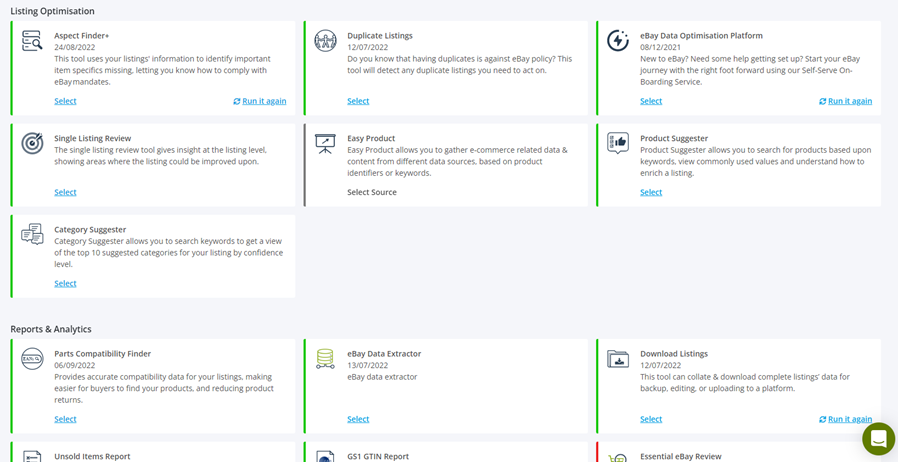The height and width of the screenshot is (462, 898).
Task: Click the Category Suggester chat bubbles icon
Action: point(32,234)
